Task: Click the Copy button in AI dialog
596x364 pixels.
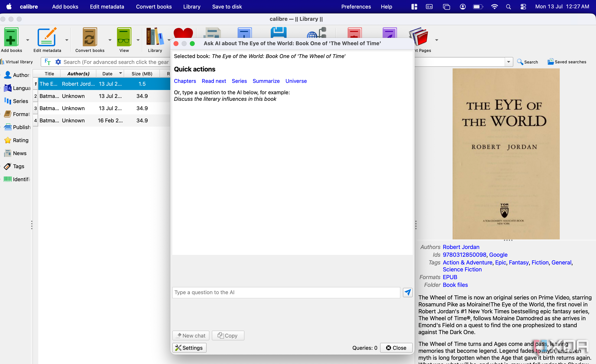Action: [x=228, y=335]
